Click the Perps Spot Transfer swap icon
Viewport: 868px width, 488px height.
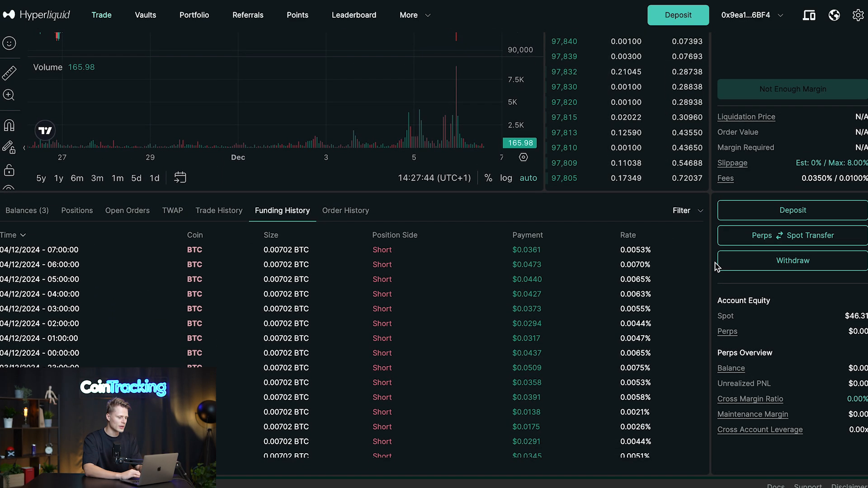tap(779, 235)
